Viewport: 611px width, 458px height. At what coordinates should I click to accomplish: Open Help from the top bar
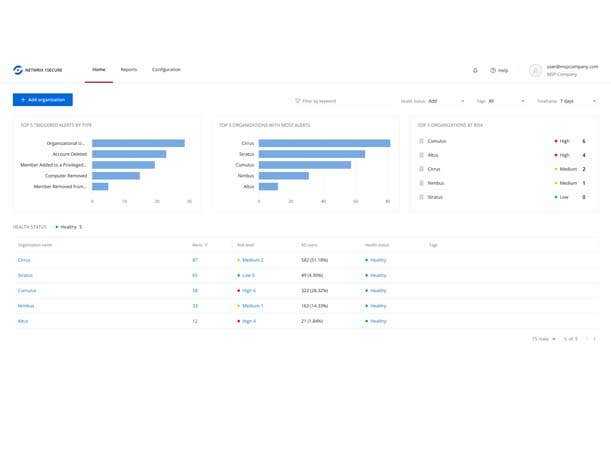[x=499, y=70]
